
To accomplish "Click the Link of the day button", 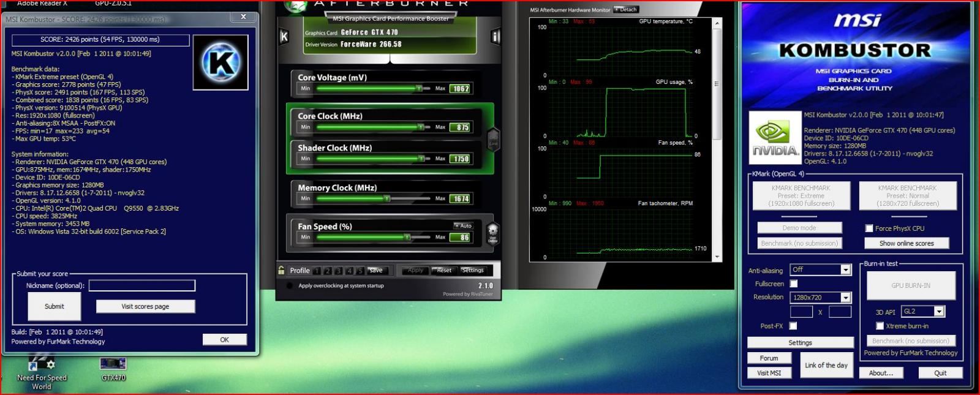I will (826, 365).
